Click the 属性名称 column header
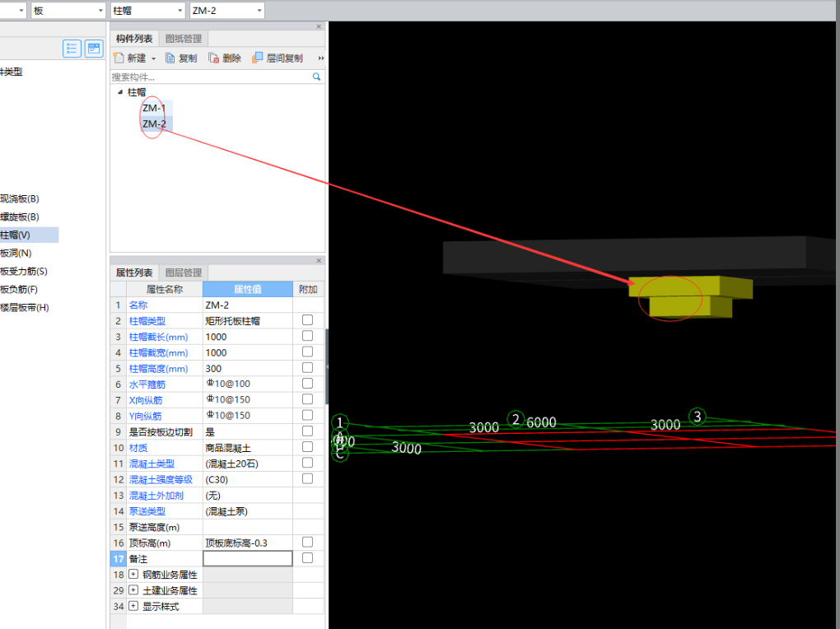The width and height of the screenshot is (840, 629). pyautogui.click(x=165, y=289)
